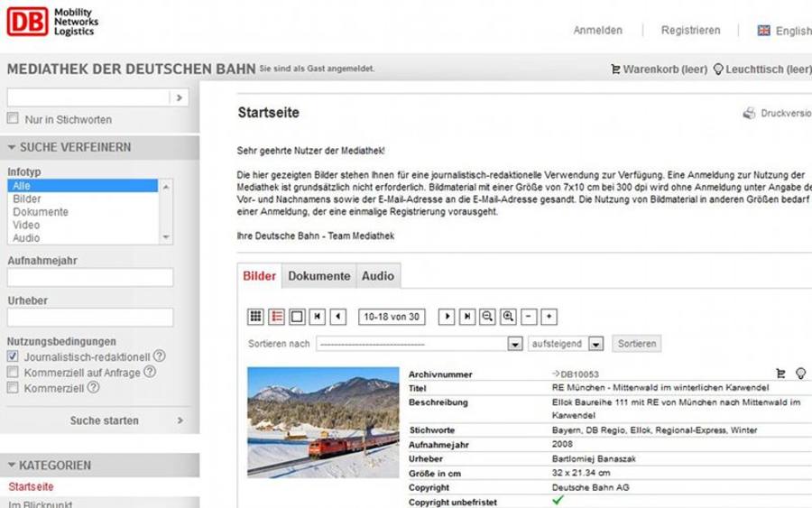Click zoom out magnifier icon

click(487, 317)
